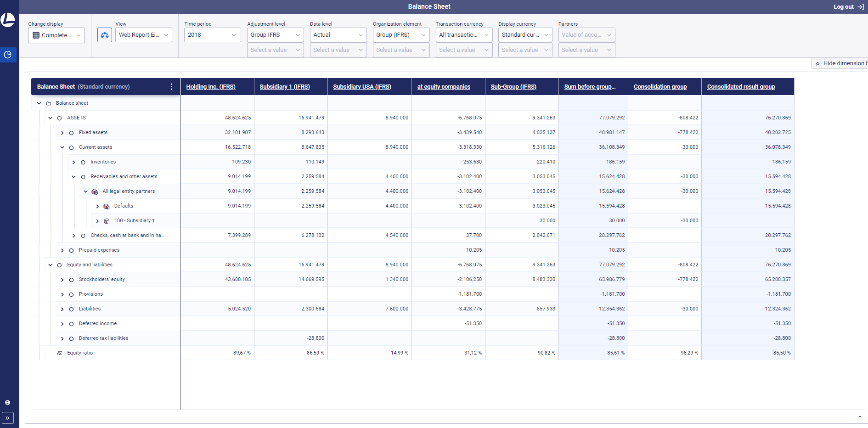868x428 pixels.
Task: Click the grid icon inside Change display selector
Action: tap(36, 35)
